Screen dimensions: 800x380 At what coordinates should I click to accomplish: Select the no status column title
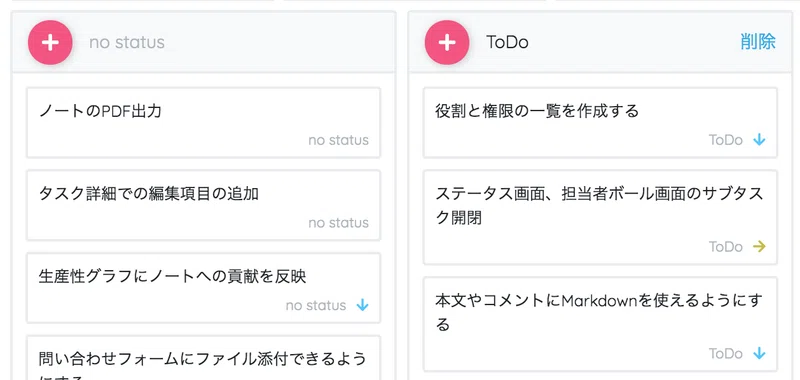pyautogui.click(x=127, y=42)
